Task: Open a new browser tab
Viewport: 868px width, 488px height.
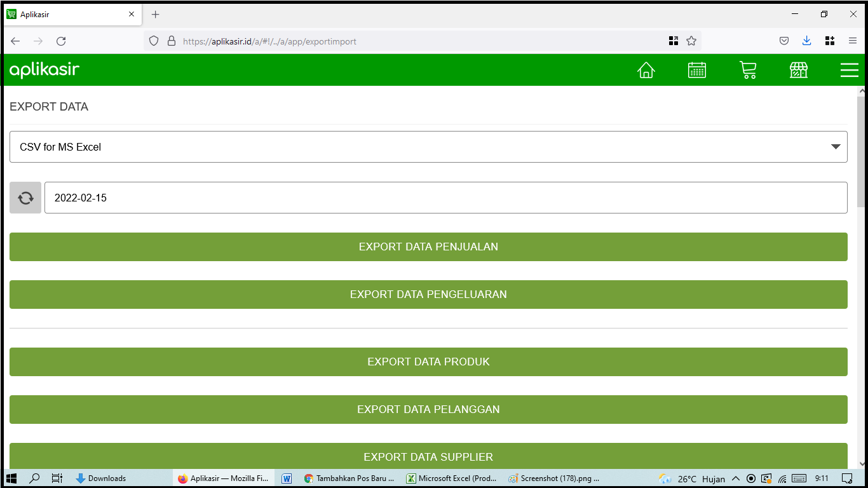Action: [156, 14]
